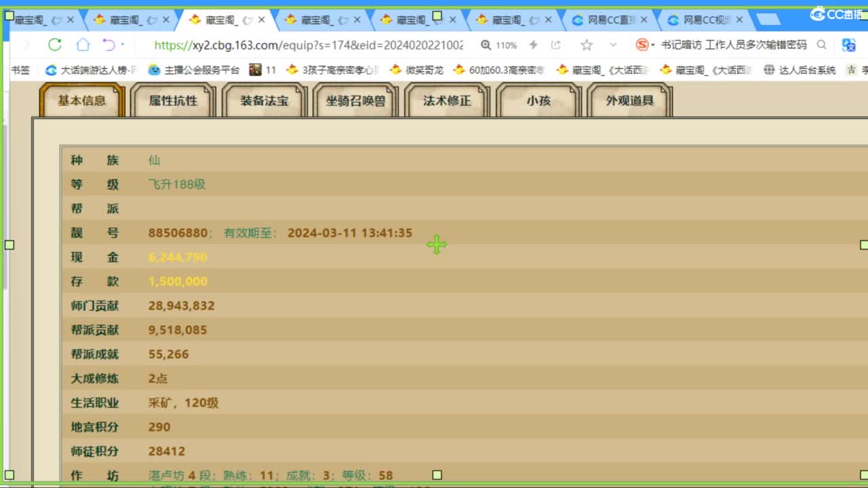Show the 坐骑召唤兽 tab
The height and width of the screenshot is (488, 868).
coord(356,100)
